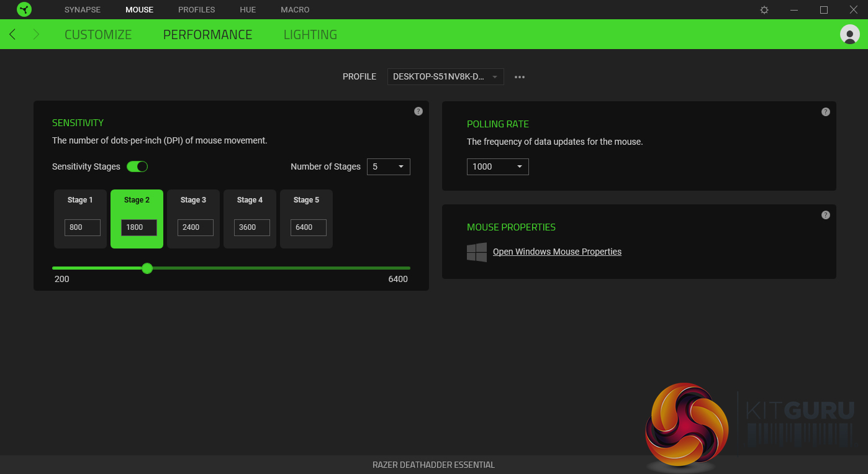Click the DPI sensitivity slider handle
The height and width of the screenshot is (474, 868).
147,268
